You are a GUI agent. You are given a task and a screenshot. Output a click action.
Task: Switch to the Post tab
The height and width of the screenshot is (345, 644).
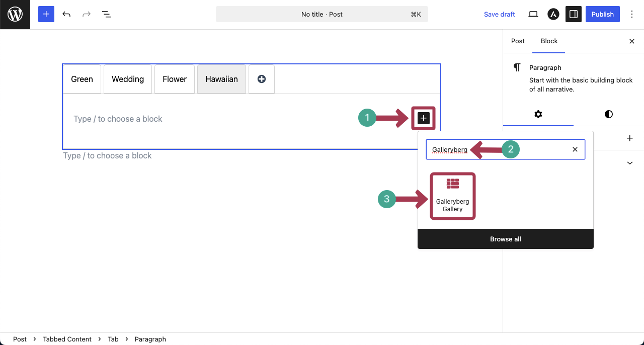tap(518, 41)
